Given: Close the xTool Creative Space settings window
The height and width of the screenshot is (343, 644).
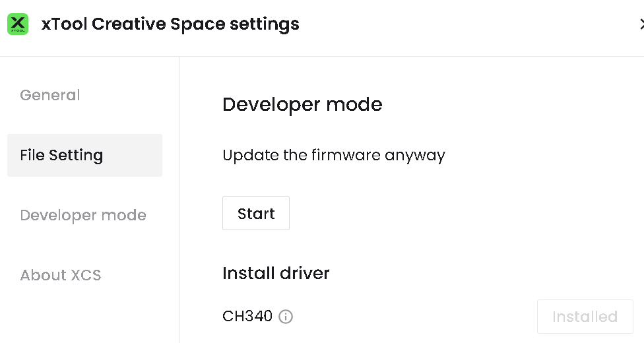Looking at the screenshot, I should (x=641, y=24).
